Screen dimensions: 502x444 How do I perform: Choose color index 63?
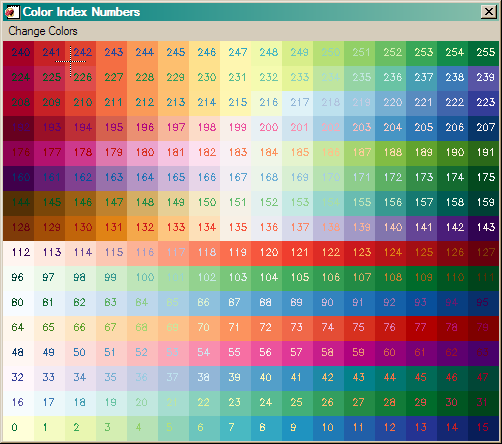pyautogui.click(x=484, y=353)
